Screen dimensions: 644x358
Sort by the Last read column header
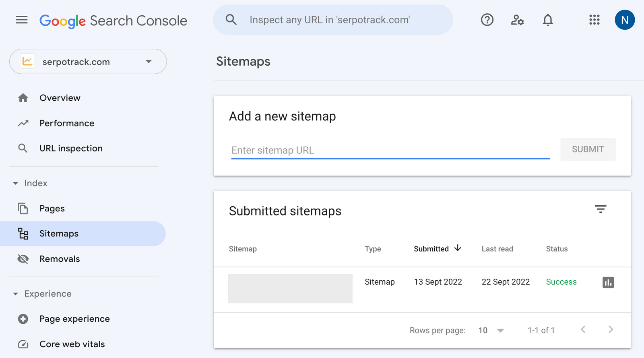click(x=497, y=249)
